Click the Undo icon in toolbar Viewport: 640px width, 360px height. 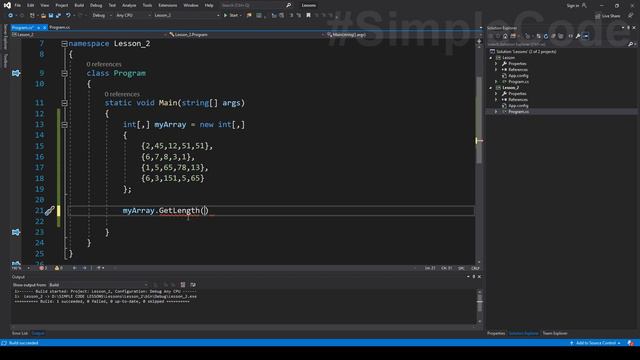click(x=68, y=15)
